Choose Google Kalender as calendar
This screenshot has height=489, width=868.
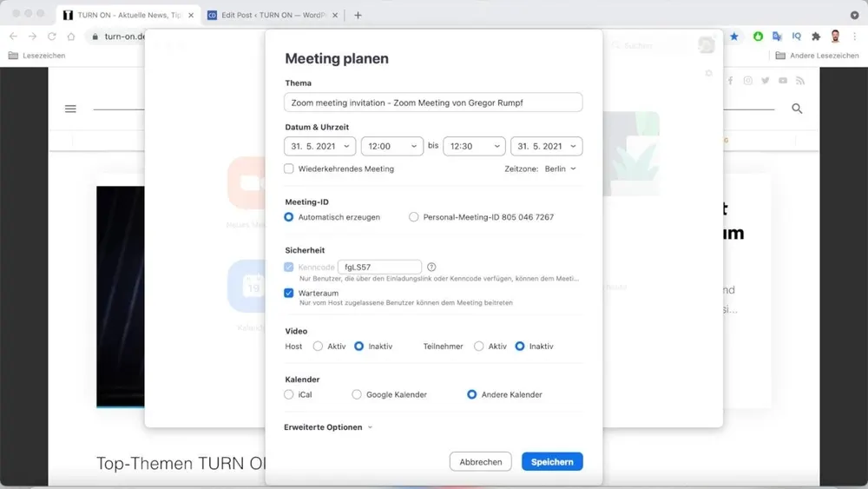tap(357, 395)
